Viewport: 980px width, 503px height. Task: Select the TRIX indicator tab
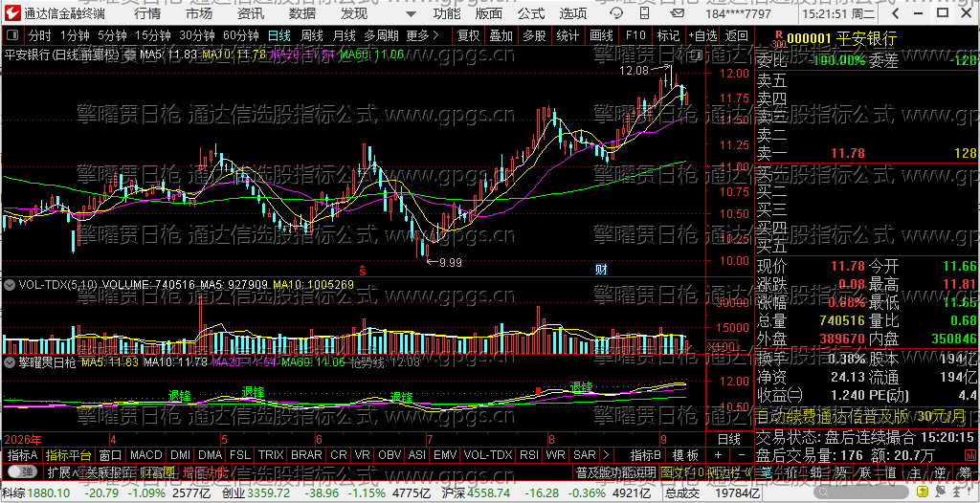coord(271,455)
